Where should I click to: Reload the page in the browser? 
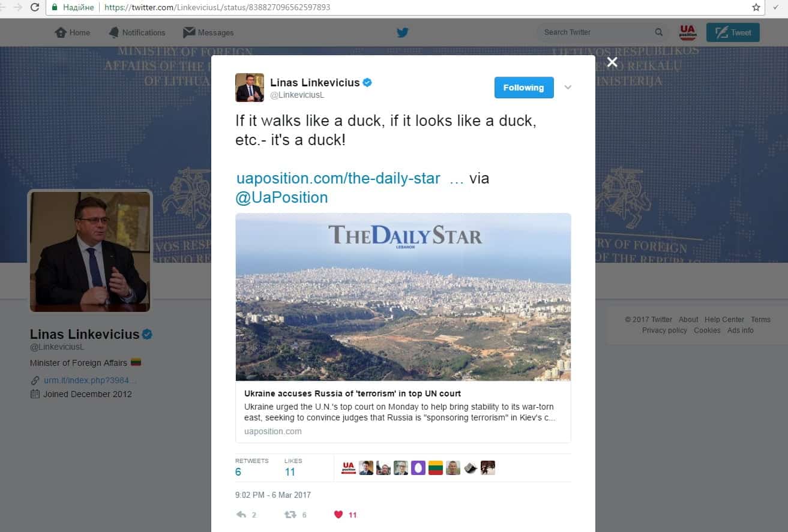pyautogui.click(x=35, y=7)
